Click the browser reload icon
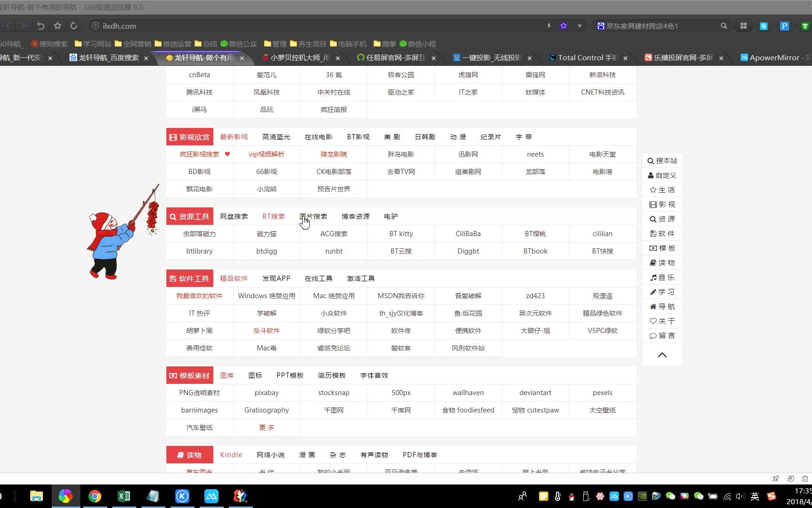812x508 pixels. pyautogui.click(x=73, y=26)
